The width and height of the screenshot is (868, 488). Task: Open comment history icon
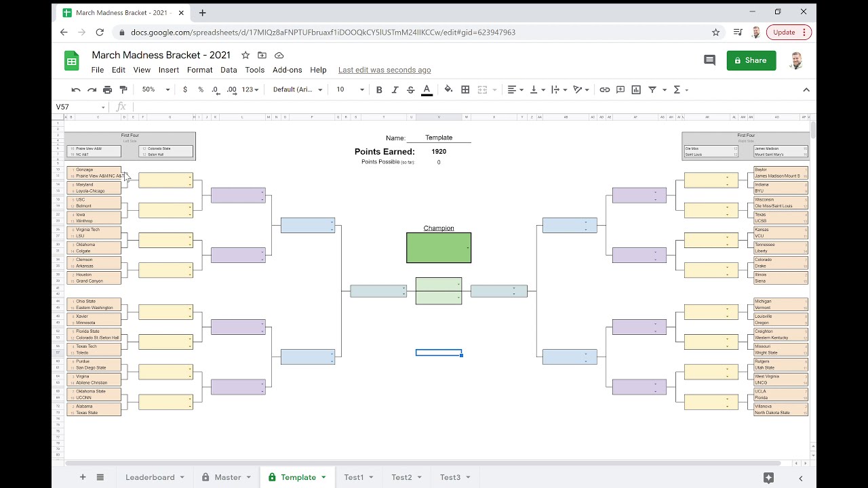(x=710, y=60)
